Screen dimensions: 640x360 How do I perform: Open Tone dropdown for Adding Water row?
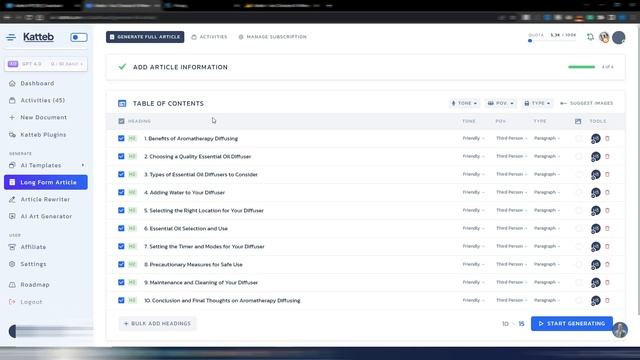(473, 192)
